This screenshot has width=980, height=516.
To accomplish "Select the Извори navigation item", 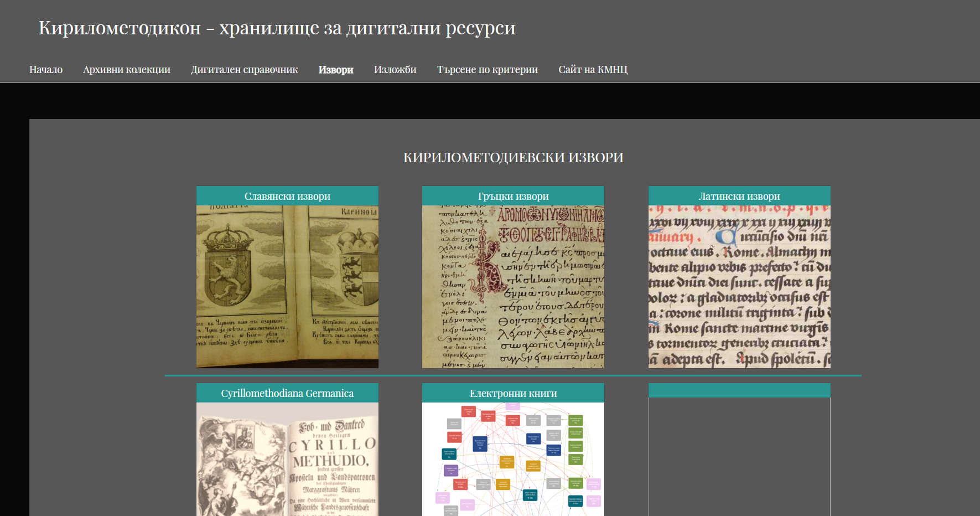I will (x=336, y=70).
